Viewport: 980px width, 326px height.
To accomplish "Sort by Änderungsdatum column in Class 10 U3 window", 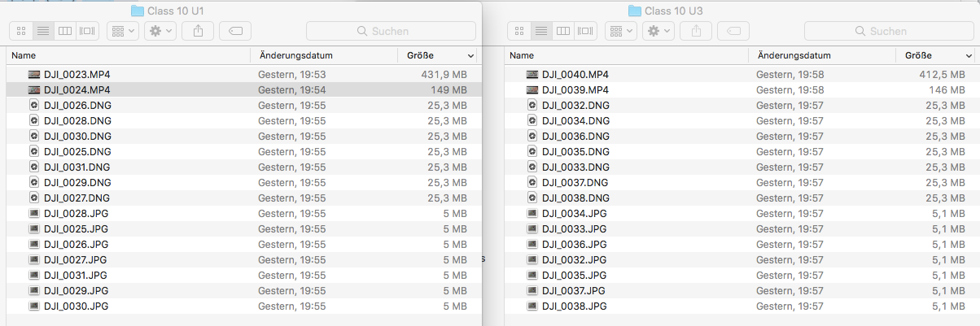I will pos(822,55).
